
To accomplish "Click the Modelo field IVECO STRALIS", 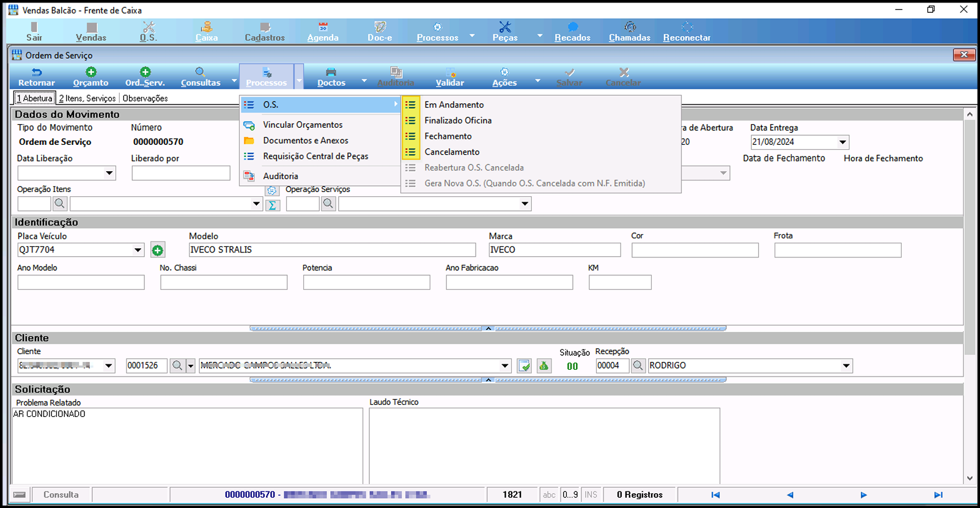I will pyautogui.click(x=332, y=250).
